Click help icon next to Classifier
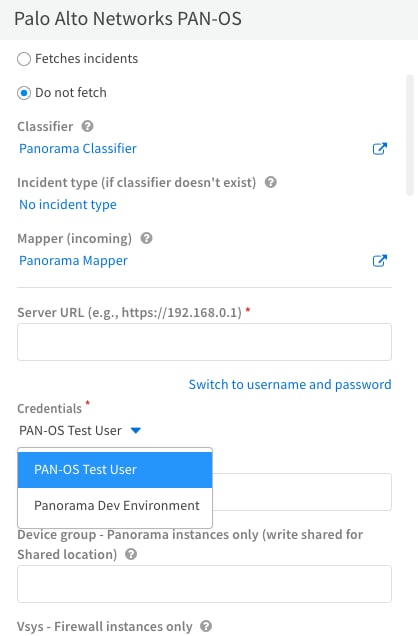The image size is (418, 636). [88, 126]
